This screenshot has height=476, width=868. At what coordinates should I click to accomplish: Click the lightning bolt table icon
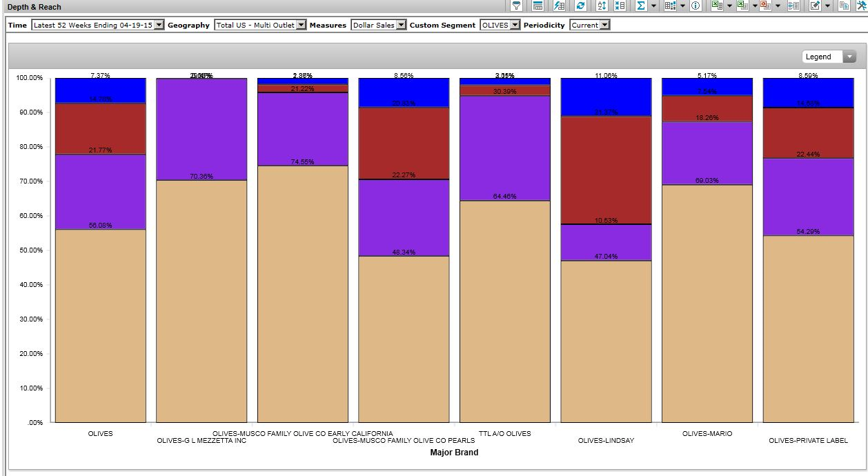(x=560, y=6)
